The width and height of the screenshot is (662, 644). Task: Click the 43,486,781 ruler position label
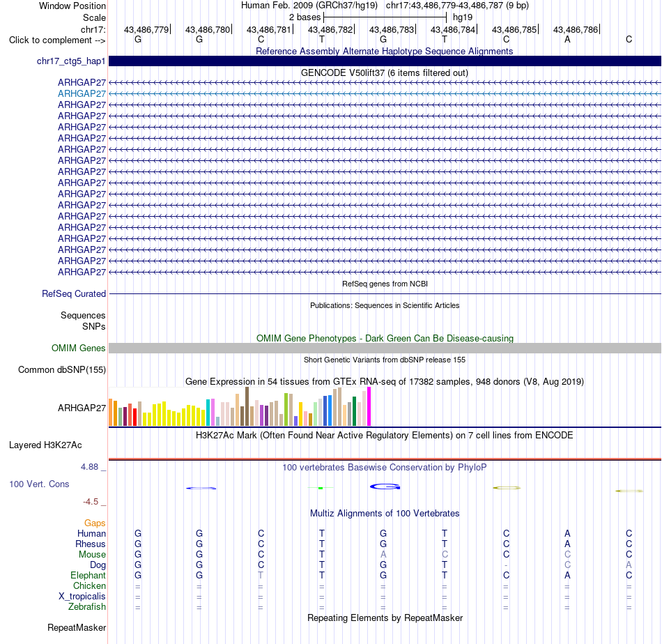(x=269, y=29)
